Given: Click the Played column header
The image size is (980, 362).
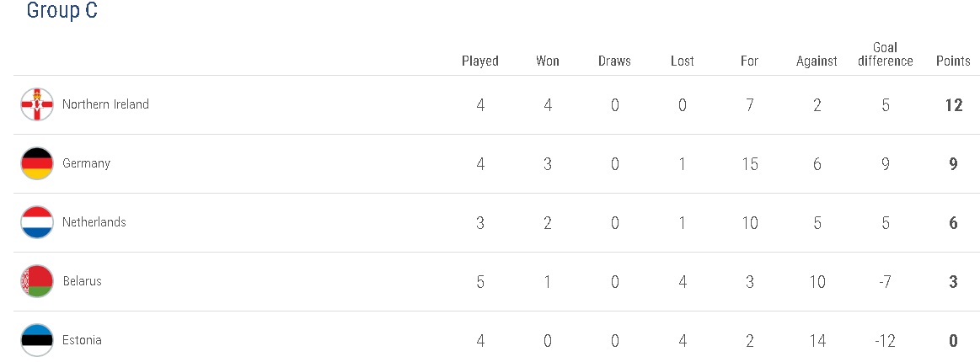Looking at the screenshot, I should coord(480,61).
